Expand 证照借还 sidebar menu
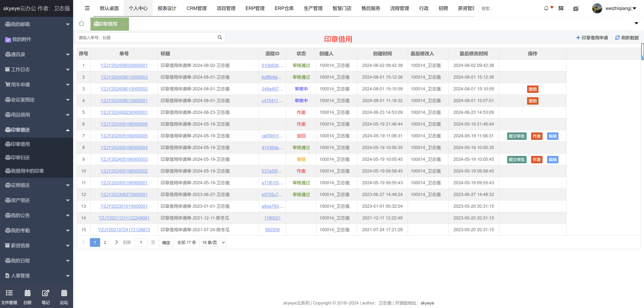 37,185
